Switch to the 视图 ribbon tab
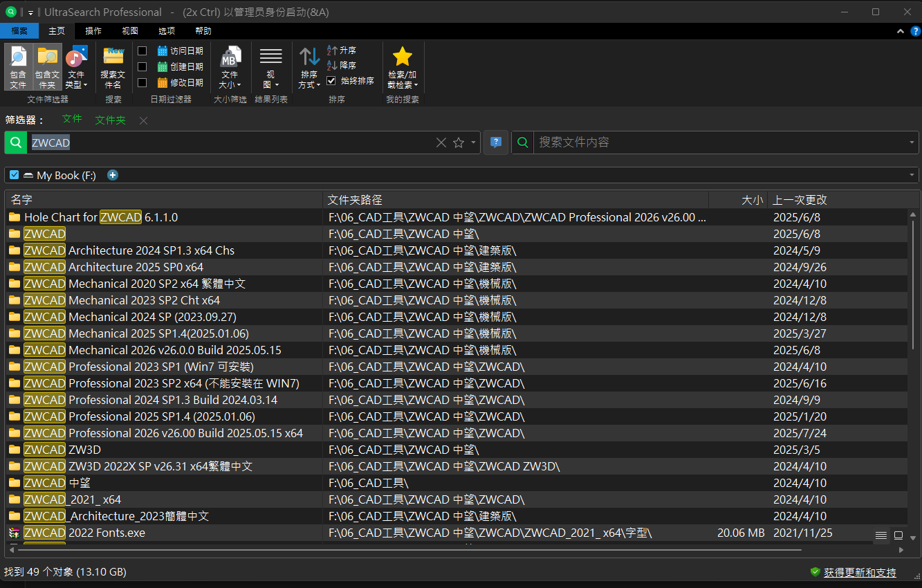922x588 pixels. tap(130, 31)
